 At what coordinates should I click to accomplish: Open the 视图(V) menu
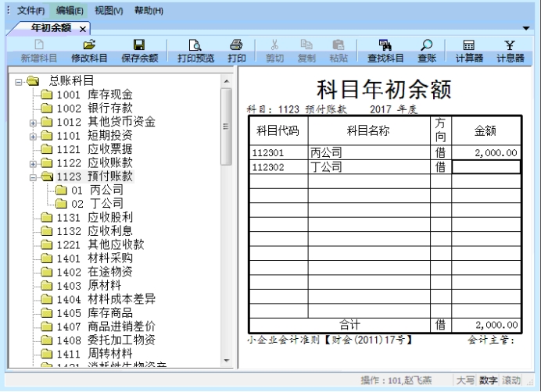point(109,11)
